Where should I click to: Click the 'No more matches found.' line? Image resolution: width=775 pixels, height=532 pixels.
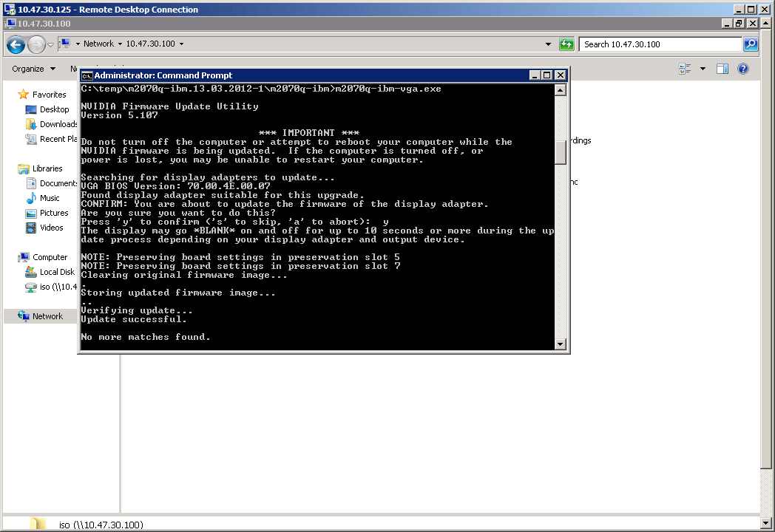146,338
